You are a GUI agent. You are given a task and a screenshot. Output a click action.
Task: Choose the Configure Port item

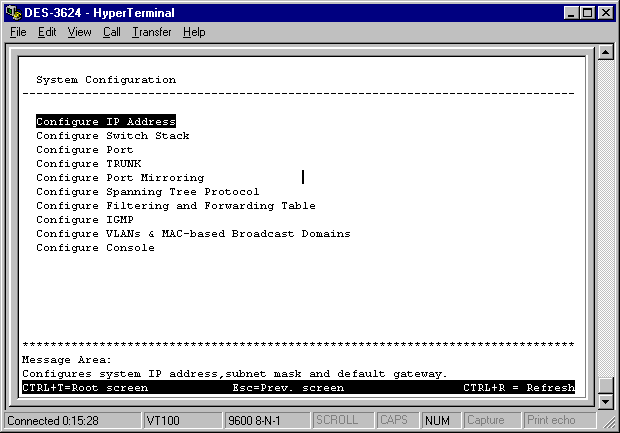pos(85,150)
